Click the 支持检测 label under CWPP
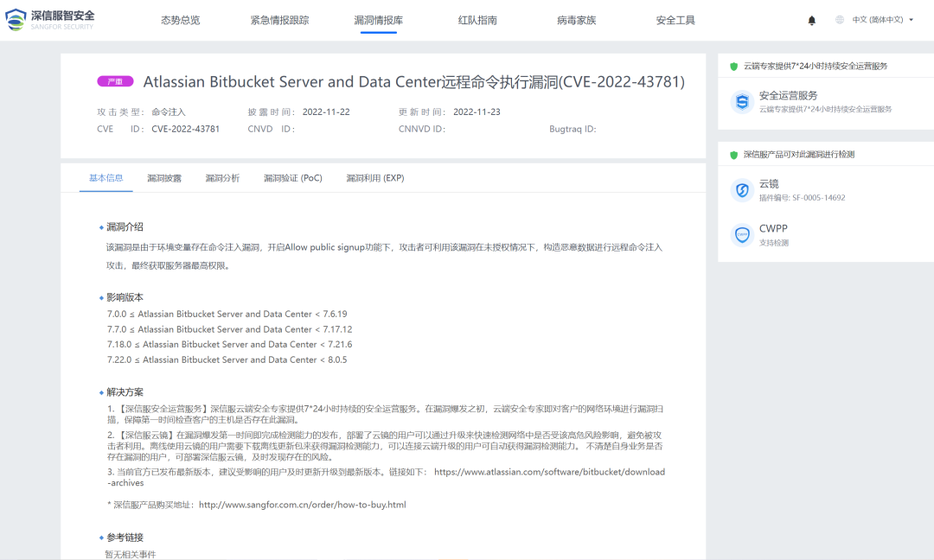 (x=774, y=243)
